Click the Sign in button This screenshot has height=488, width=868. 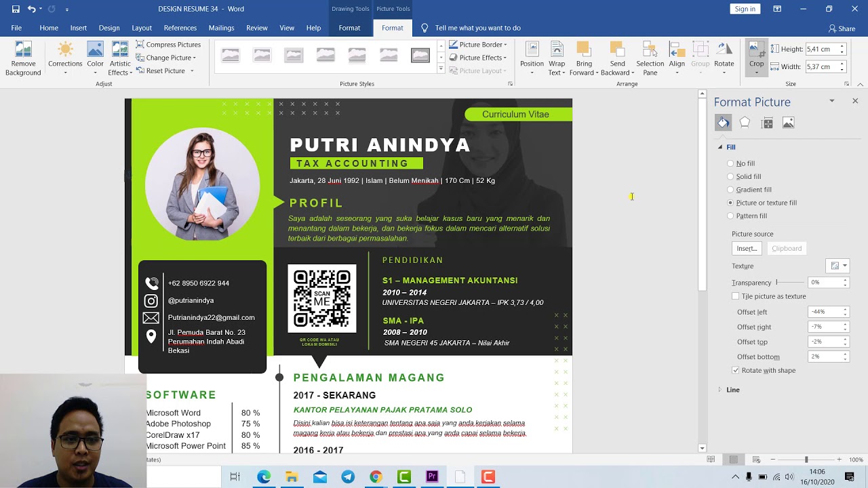(x=745, y=9)
